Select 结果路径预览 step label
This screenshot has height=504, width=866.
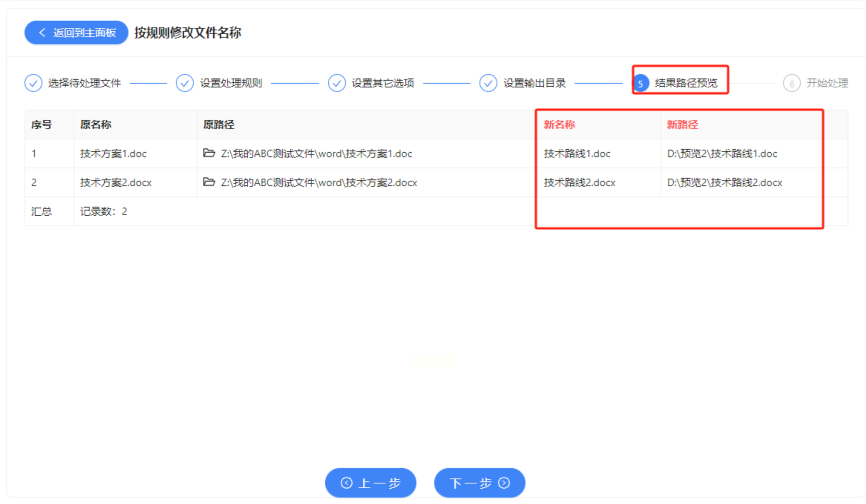pos(686,83)
